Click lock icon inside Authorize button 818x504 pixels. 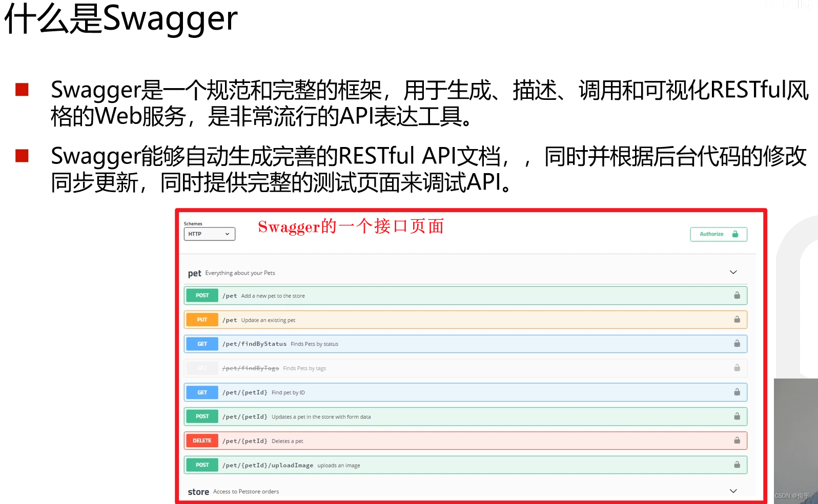pyautogui.click(x=735, y=234)
